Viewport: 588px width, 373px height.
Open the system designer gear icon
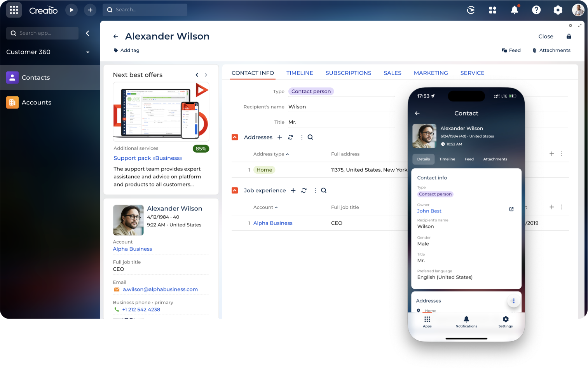pos(558,10)
